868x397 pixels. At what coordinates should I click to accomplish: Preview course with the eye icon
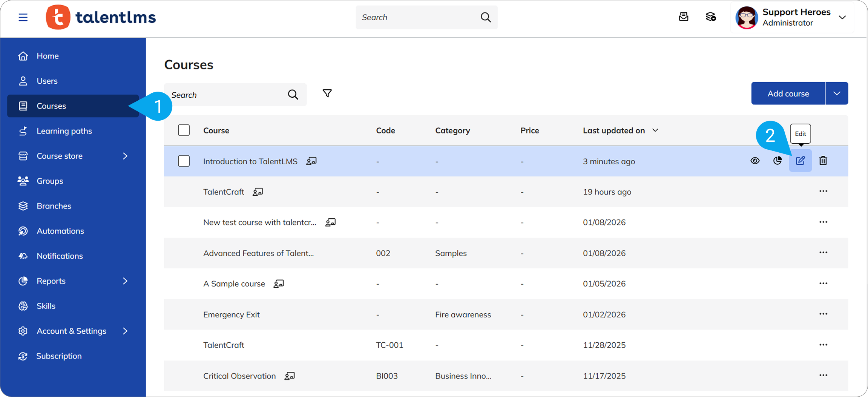coord(755,161)
